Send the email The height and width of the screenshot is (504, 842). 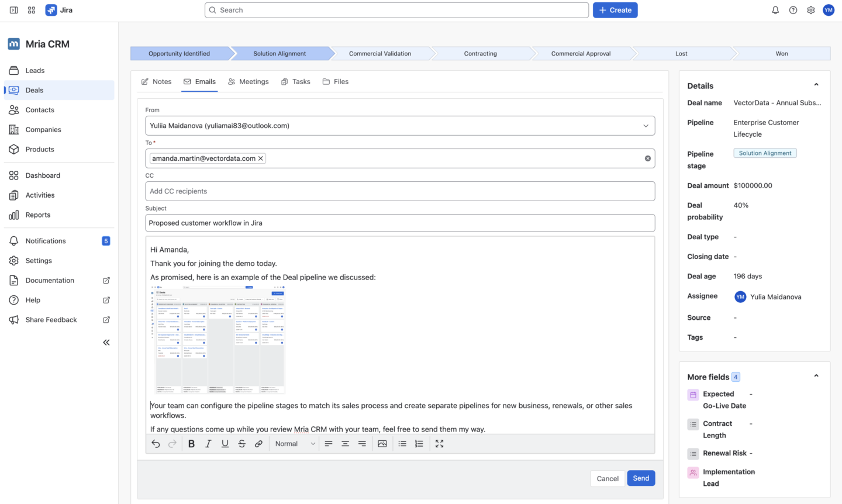click(641, 478)
